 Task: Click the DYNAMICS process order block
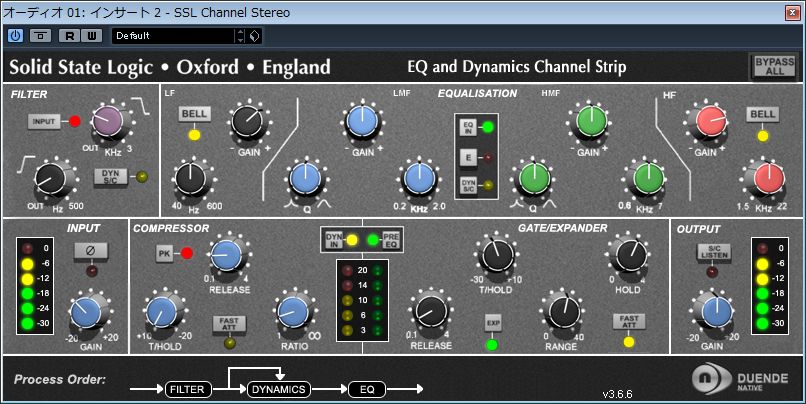279,390
